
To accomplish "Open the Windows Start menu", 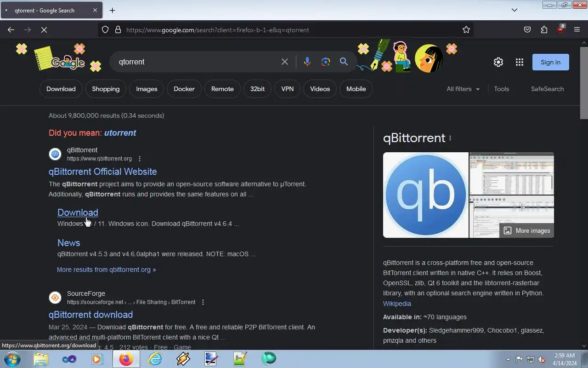I will tap(12, 359).
